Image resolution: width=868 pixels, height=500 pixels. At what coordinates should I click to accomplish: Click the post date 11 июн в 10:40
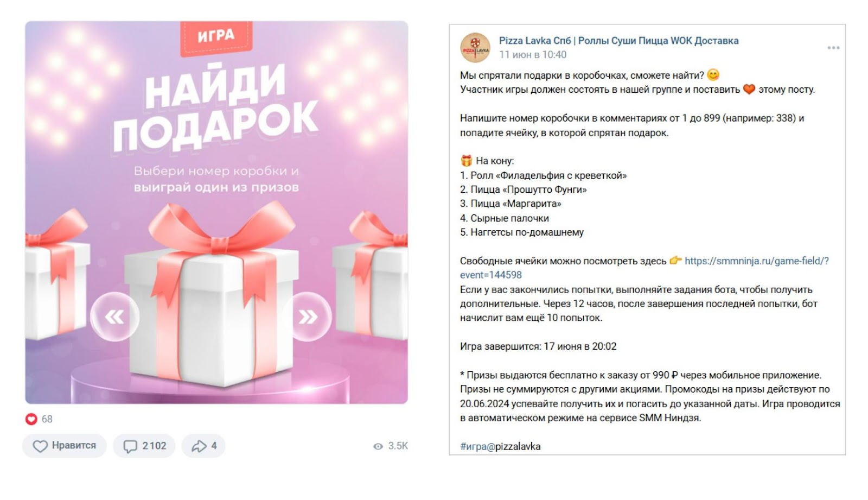[532, 55]
